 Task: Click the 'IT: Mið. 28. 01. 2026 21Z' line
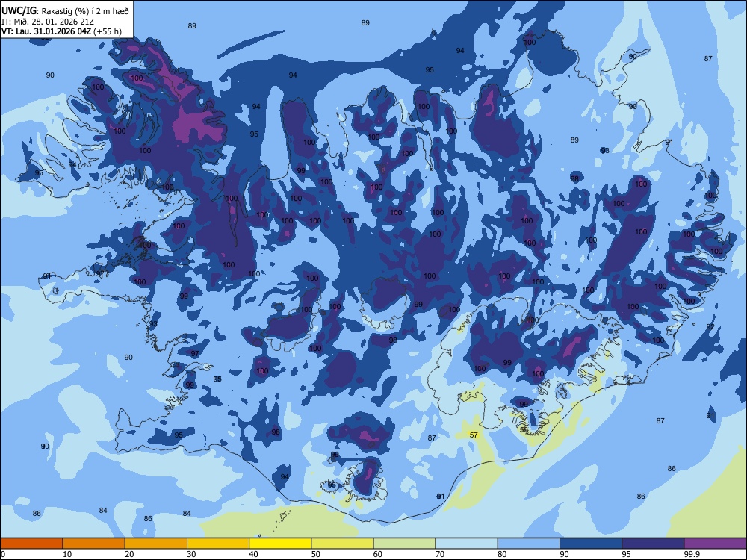[x=48, y=22]
